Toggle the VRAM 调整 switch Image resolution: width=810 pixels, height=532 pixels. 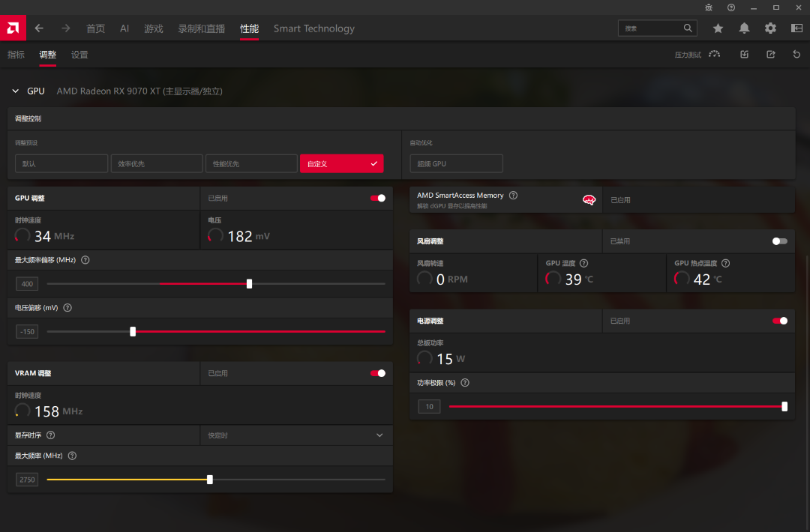coord(378,373)
